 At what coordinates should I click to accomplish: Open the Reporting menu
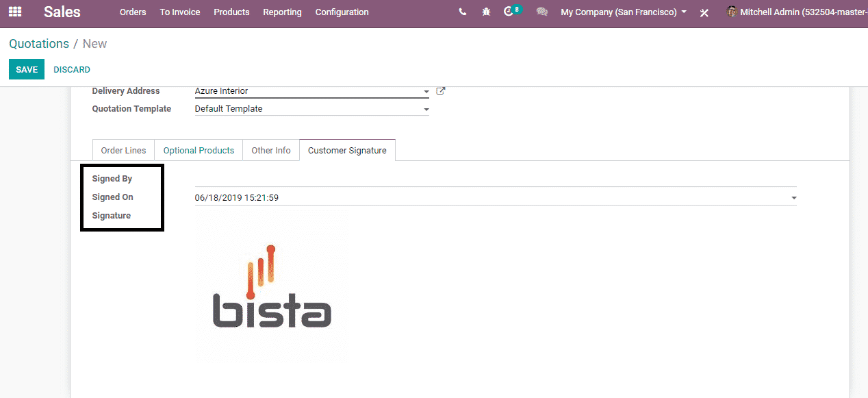282,12
